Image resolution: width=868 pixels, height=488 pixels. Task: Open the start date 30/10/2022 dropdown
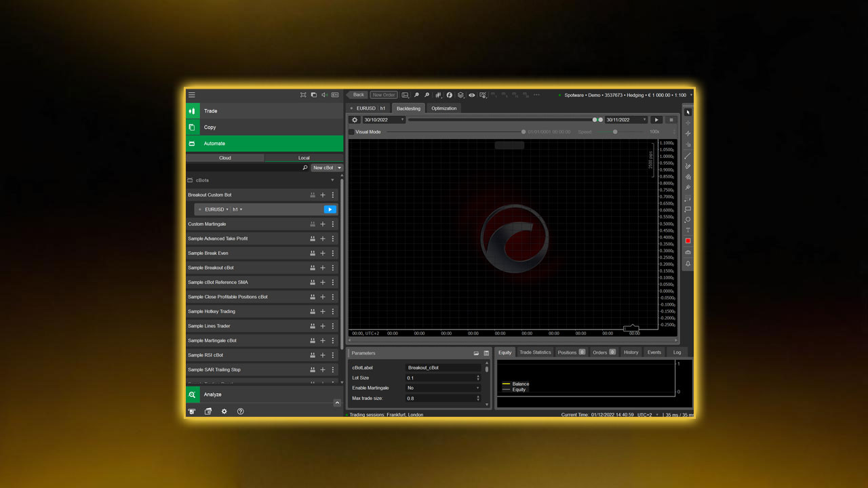(x=384, y=120)
